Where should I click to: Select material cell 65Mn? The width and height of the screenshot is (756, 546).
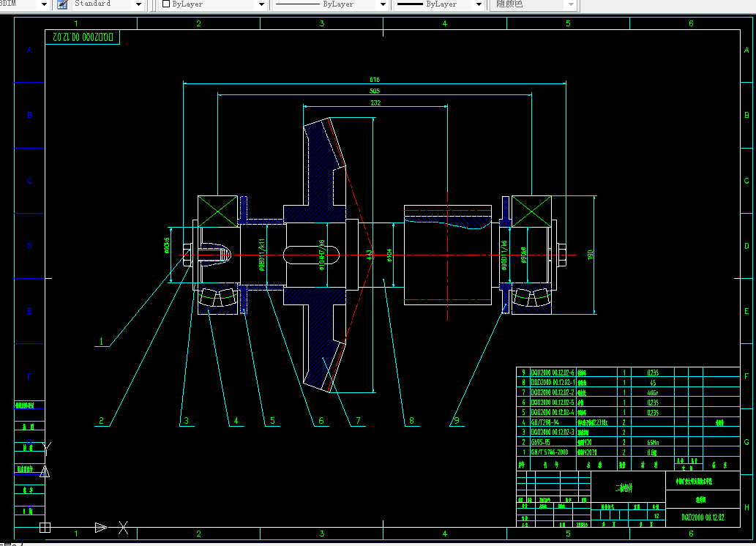point(653,442)
